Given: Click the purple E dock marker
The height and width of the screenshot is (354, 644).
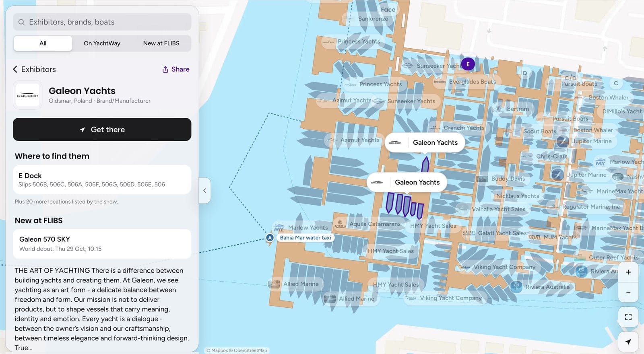Looking at the screenshot, I should [x=468, y=64].
